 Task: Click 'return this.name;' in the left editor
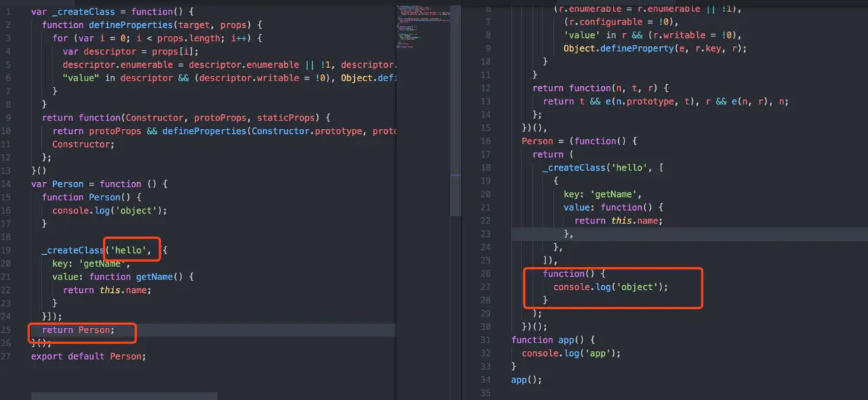click(x=107, y=291)
